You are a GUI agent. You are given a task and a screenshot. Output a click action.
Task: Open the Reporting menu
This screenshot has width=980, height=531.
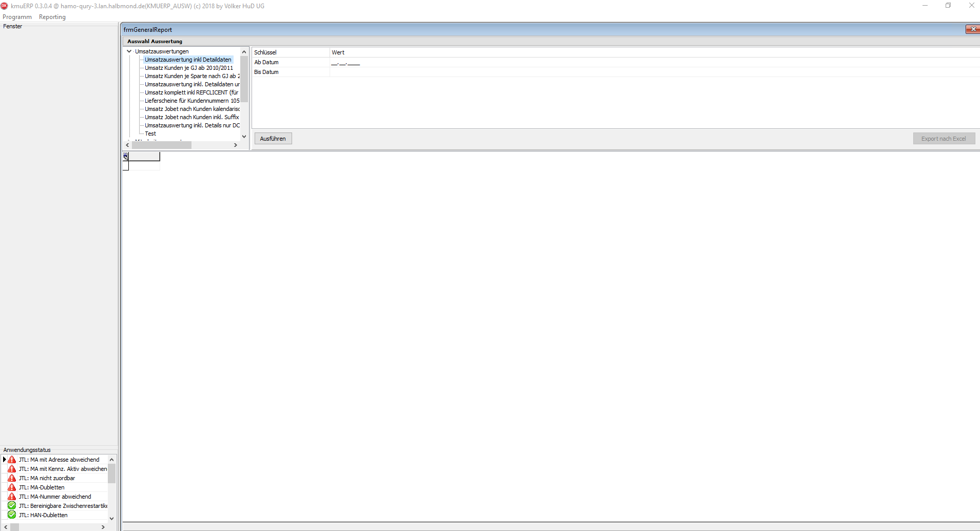click(52, 17)
